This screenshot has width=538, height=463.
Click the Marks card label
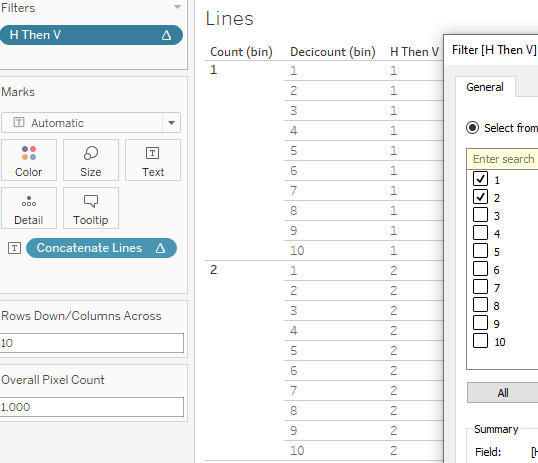(18, 92)
